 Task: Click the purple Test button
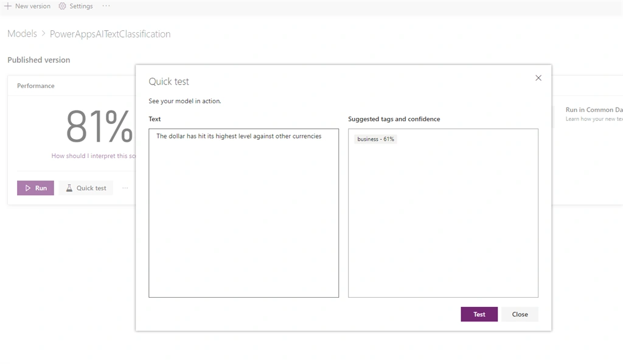click(x=479, y=314)
